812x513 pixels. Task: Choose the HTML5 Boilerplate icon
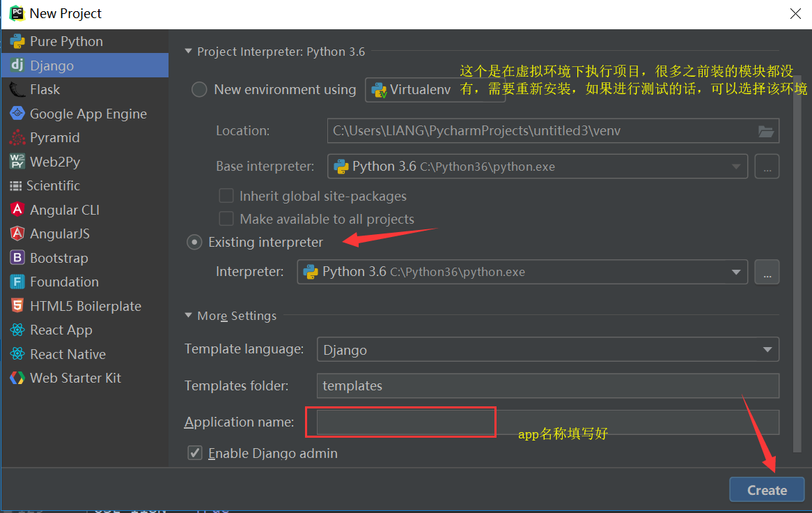click(17, 306)
